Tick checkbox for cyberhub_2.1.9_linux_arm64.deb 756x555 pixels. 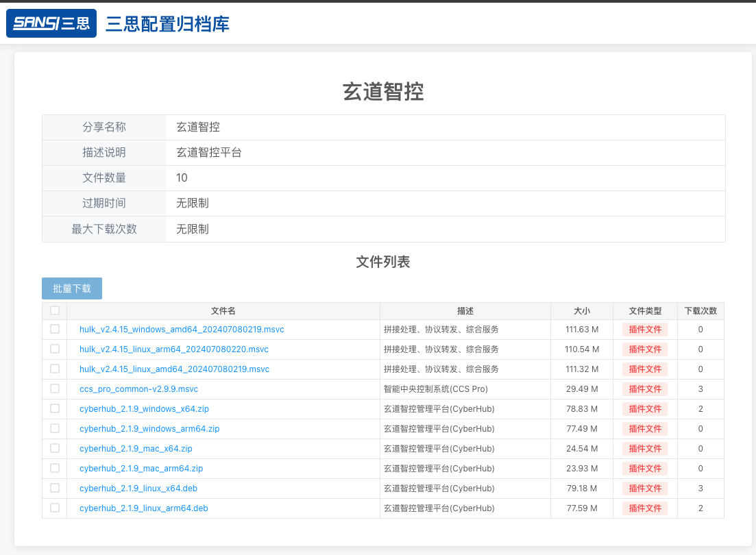(55, 508)
